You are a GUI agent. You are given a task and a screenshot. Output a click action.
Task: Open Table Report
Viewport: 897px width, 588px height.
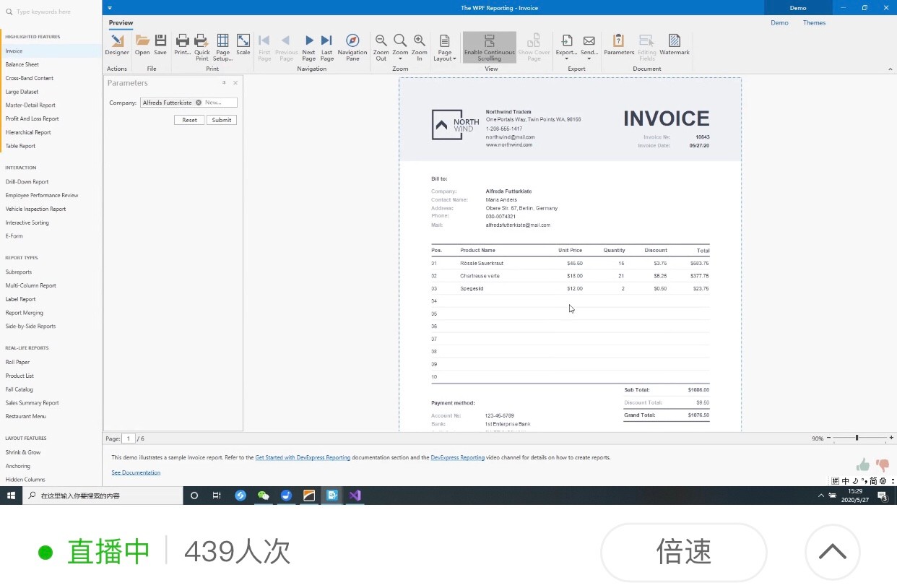pyautogui.click(x=51, y=146)
